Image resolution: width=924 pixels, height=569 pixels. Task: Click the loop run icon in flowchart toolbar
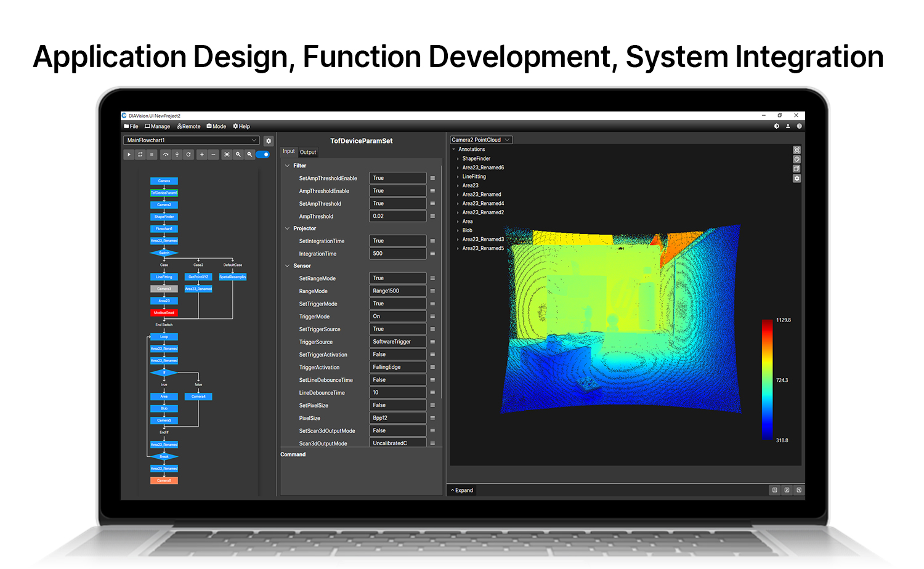pyautogui.click(x=140, y=155)
